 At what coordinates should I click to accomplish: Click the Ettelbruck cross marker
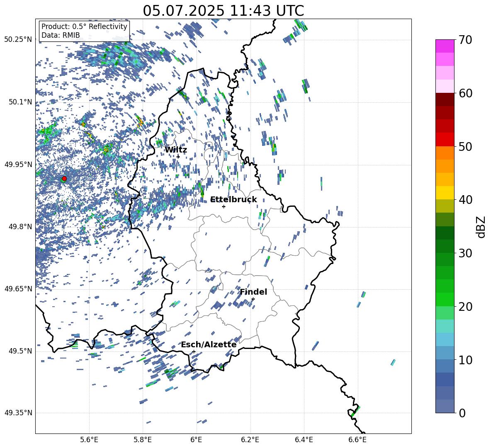point(224,206)
